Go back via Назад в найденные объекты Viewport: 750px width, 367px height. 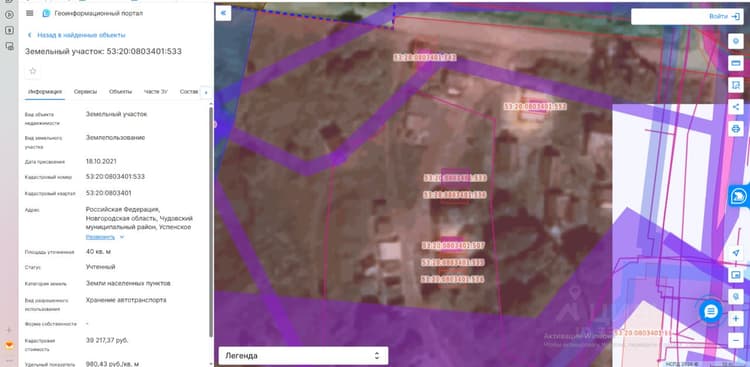[77, 35]
